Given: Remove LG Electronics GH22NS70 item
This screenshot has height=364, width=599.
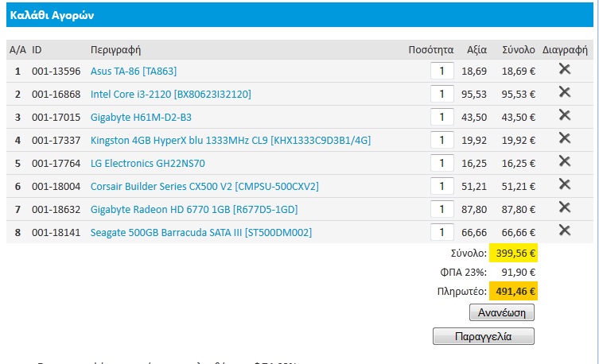Looking at the screenshot, I should click(x=565, y=161).
